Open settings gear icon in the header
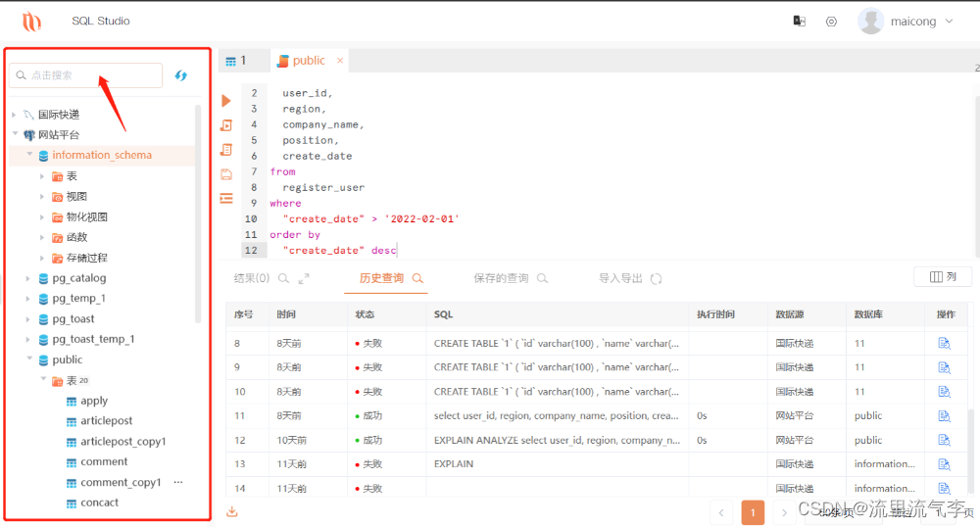The width and height of the screenshot is (980, 527). pos(831,22)
